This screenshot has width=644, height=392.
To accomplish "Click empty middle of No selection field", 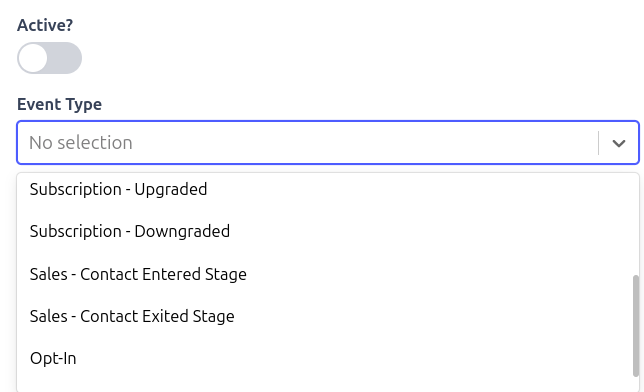I will (x=365, y=143).
